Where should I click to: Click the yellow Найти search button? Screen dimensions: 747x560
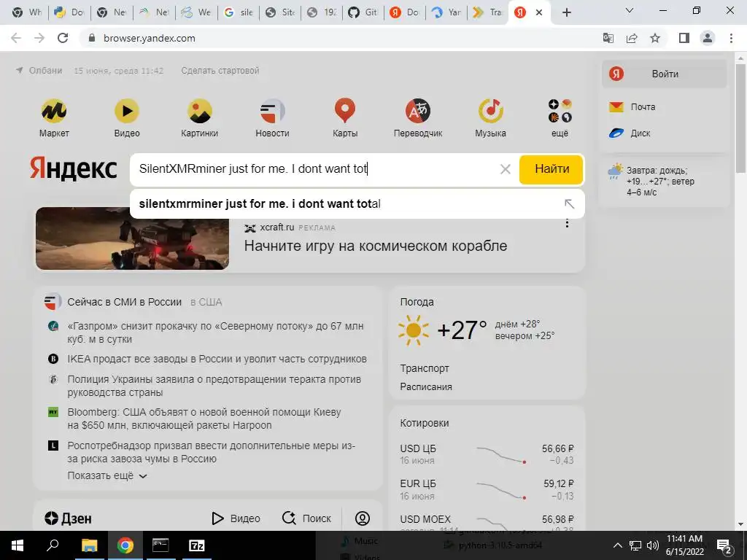click(551, 169)
